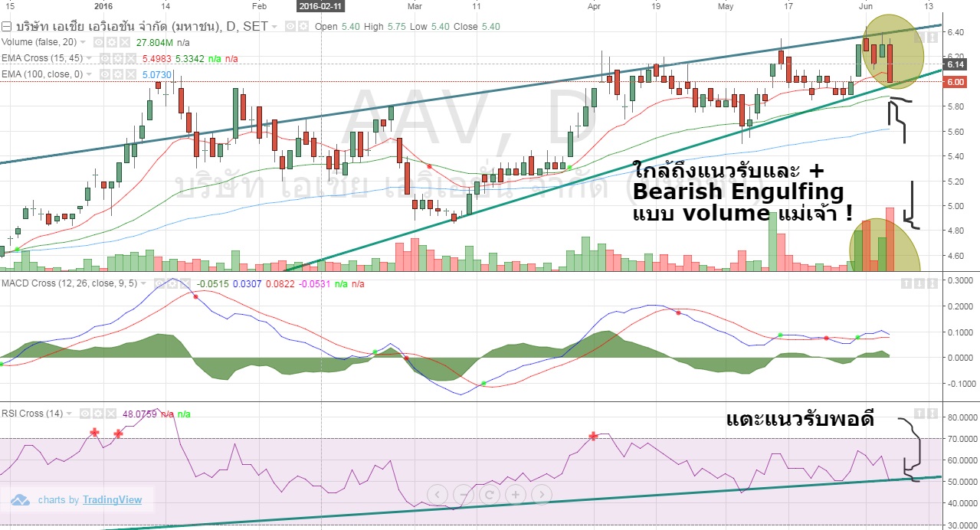Hide the Volume indicator with eye icon
This screenshot has width=980, height=530.
click(x=99, y=42)
